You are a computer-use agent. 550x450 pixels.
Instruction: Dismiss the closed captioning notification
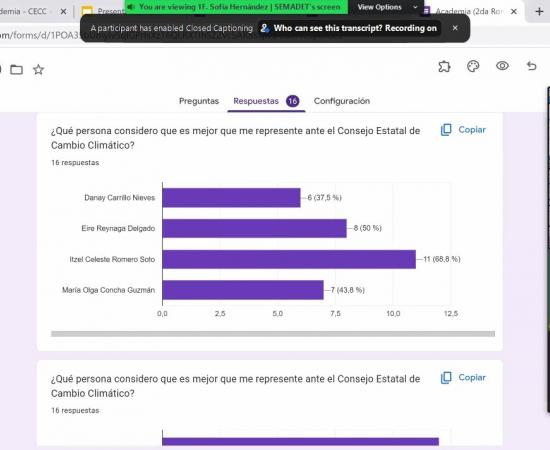coord(455,28)
